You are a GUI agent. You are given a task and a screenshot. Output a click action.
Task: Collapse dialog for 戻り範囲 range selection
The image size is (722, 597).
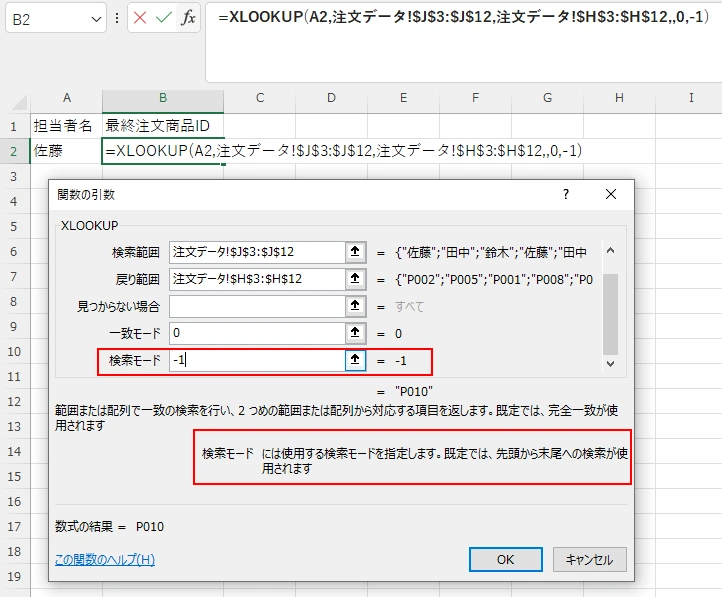(355, 279)
